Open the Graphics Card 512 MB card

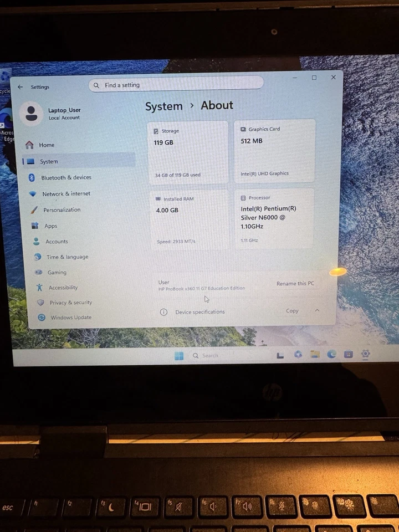pyautogui.click(x=274, y=151)
